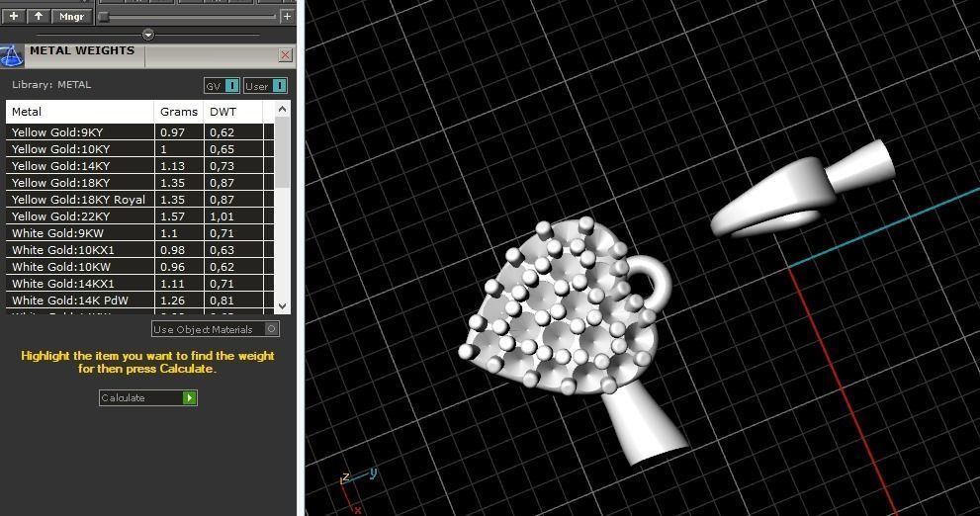Image resolution: width=980 pixels, height=516 pixels.
Task: Select the White Gold:14K PdW row
Action: coord(140,301)
